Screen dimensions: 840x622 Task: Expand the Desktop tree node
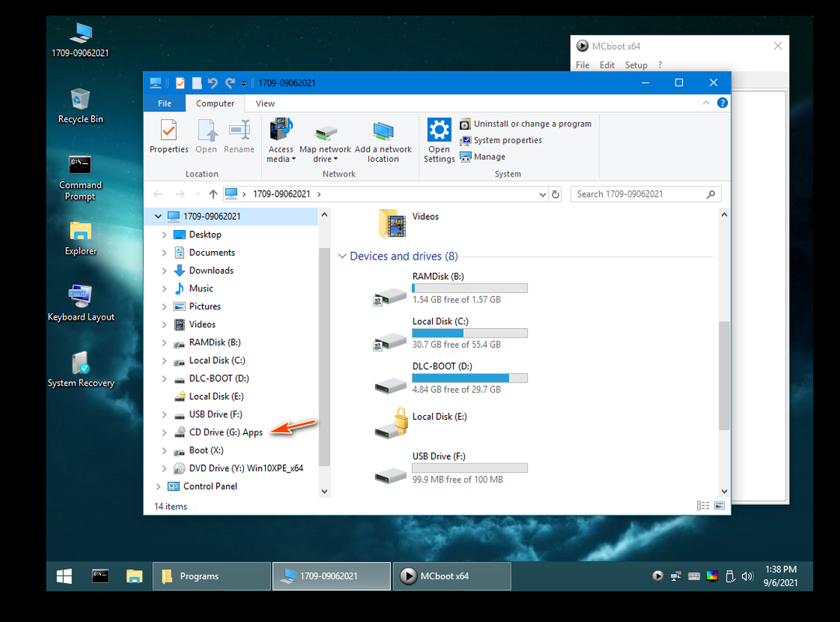coord(165,235)
